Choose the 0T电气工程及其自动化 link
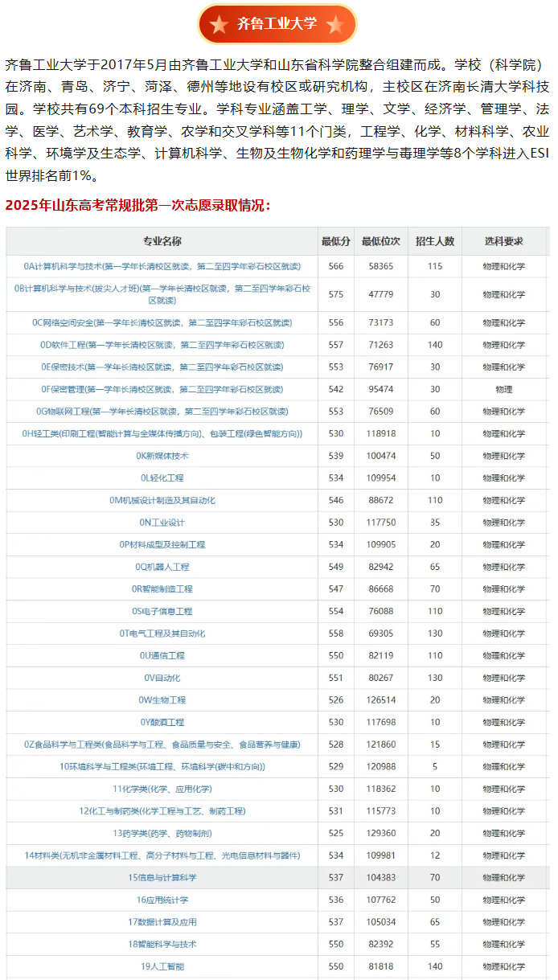This screenshot has width=558, height=980. coord(162,634)
